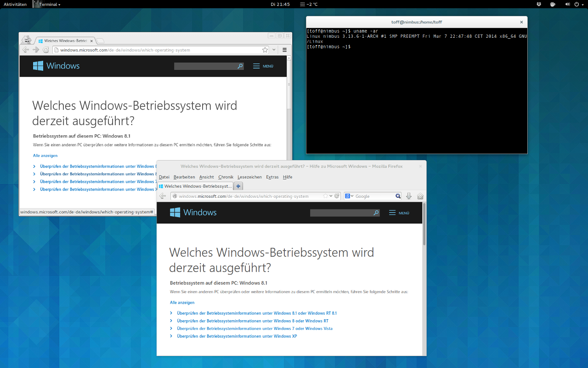
Task: Click Firefox's vertical page scrollbar
Action: (x=424, y=224)
